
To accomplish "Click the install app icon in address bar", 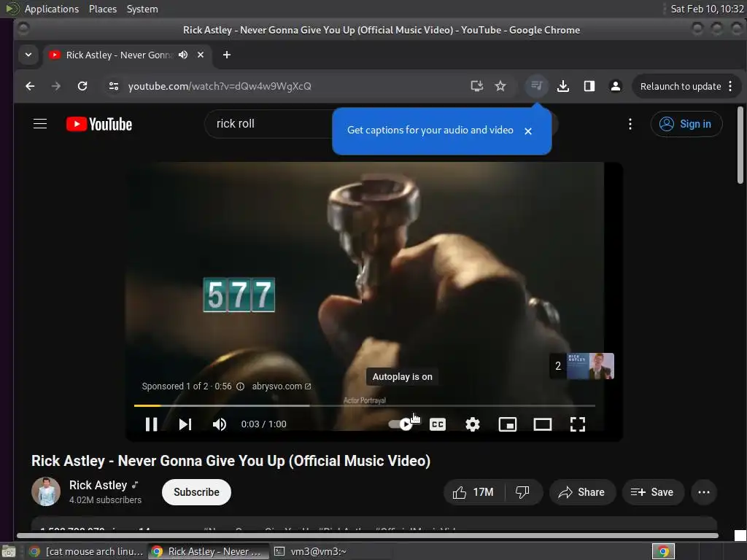I will [476, 86].
